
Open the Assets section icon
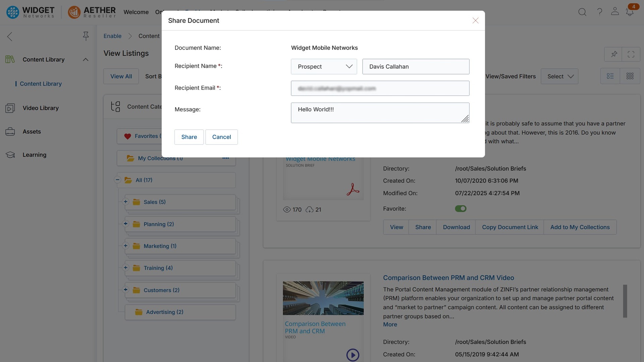(x=10, y=131)
